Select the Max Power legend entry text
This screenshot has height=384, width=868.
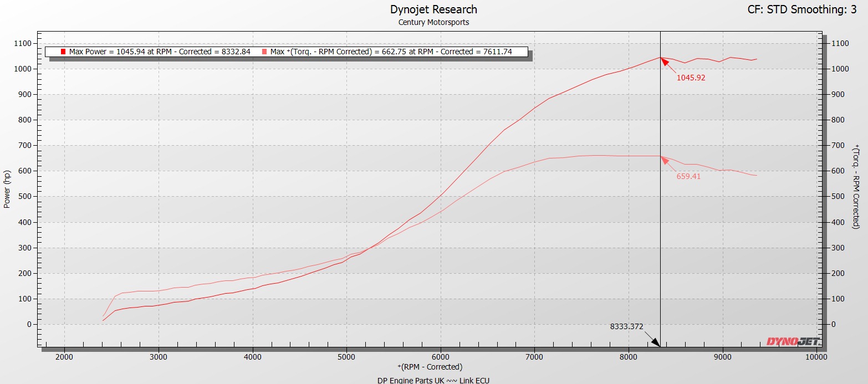coord(160,52)
